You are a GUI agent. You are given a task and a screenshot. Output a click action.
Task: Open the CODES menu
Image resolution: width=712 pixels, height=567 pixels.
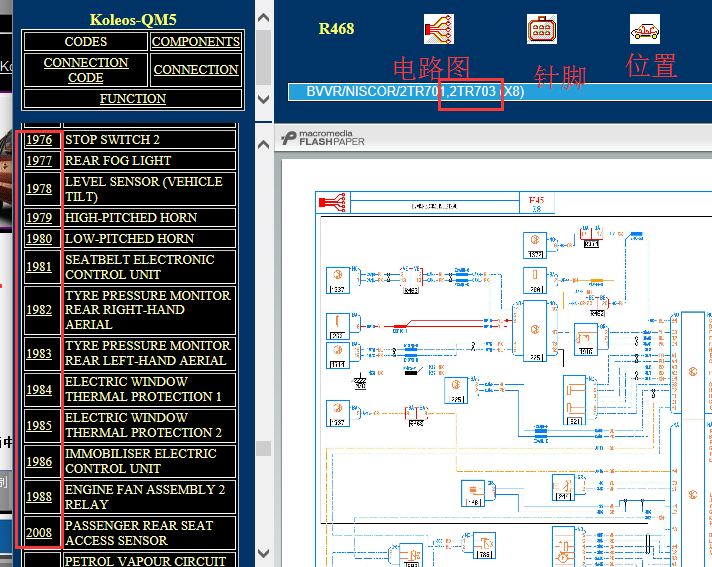point(86,41)
